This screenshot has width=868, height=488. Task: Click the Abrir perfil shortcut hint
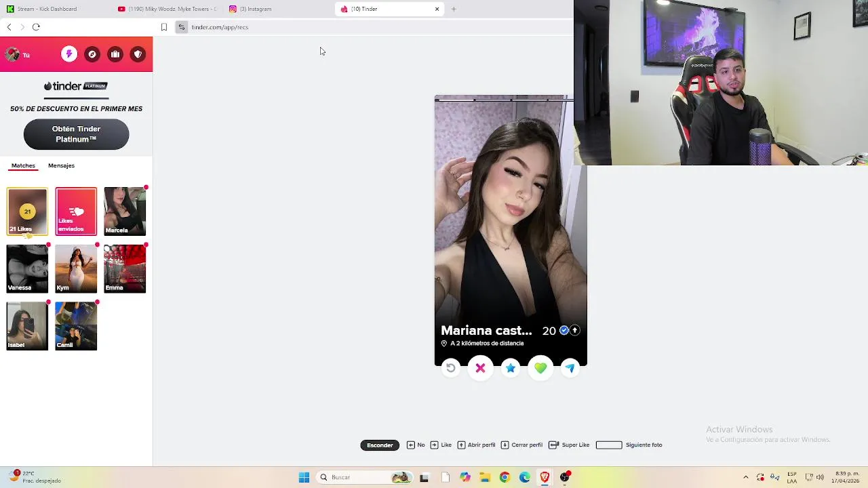tap(477, 445)
